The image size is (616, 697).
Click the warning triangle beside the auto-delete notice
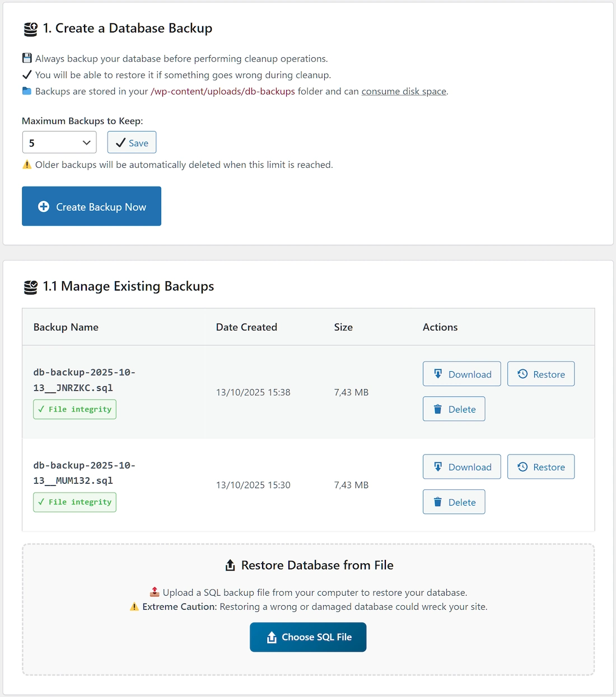27,164
